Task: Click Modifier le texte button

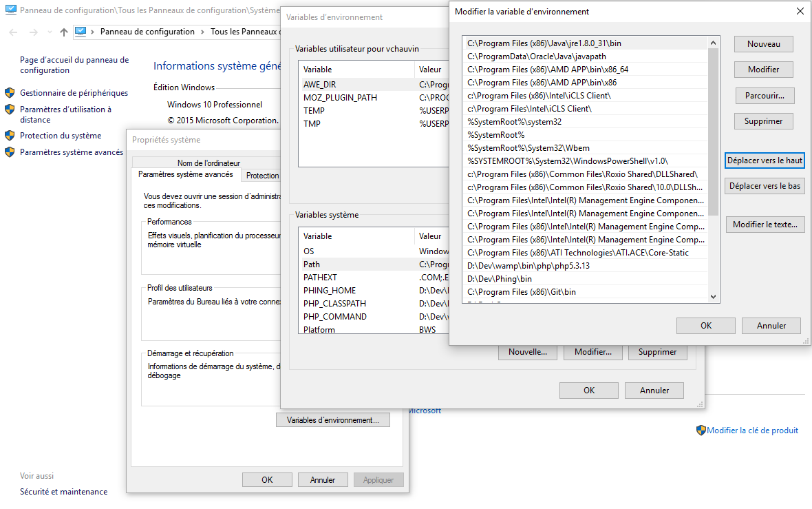Action: tap(765, 225)
